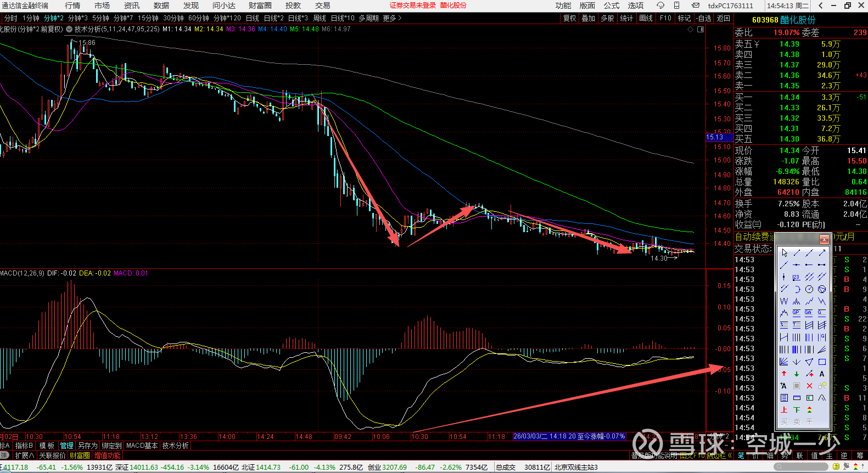Click the back chevron in title bar
Image resolution: width=868 pixels, height=473 pixels.
click(821, 5)
